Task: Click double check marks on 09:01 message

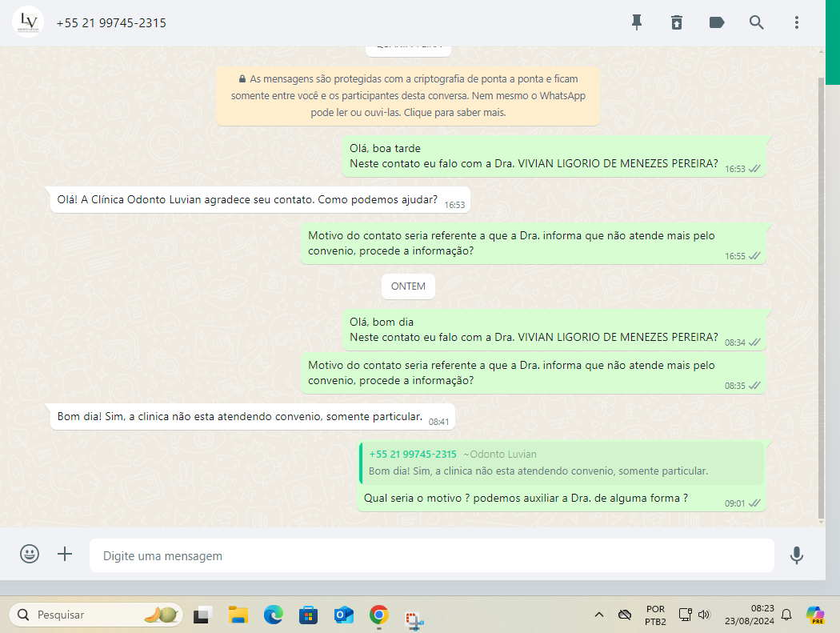Action: pos(754,503)
